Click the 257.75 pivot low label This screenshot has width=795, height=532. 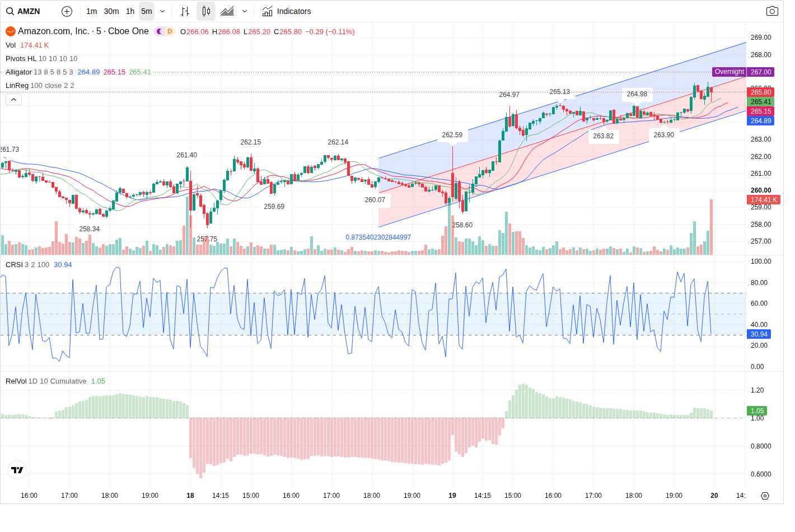pos(207,239)
